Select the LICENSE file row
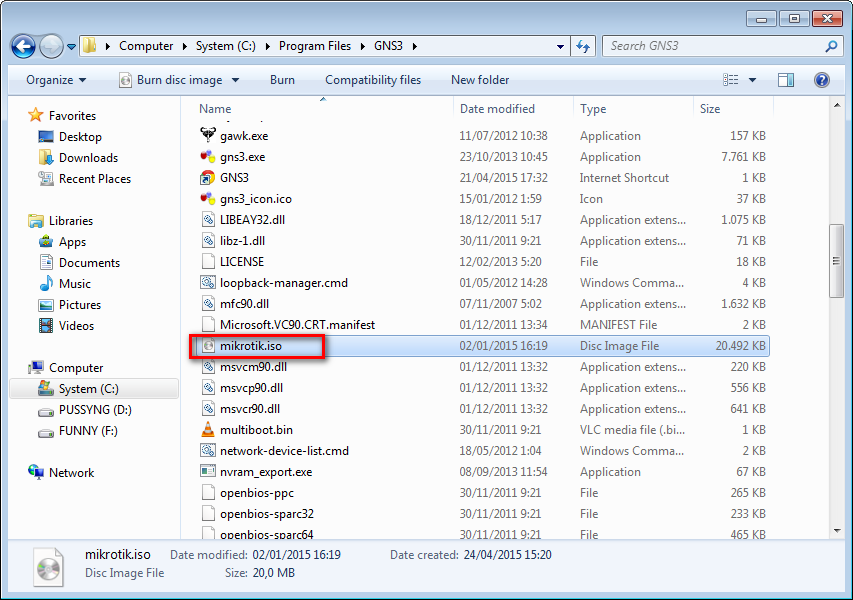This screenshot has height=600, width=853. tap(481, 262)
